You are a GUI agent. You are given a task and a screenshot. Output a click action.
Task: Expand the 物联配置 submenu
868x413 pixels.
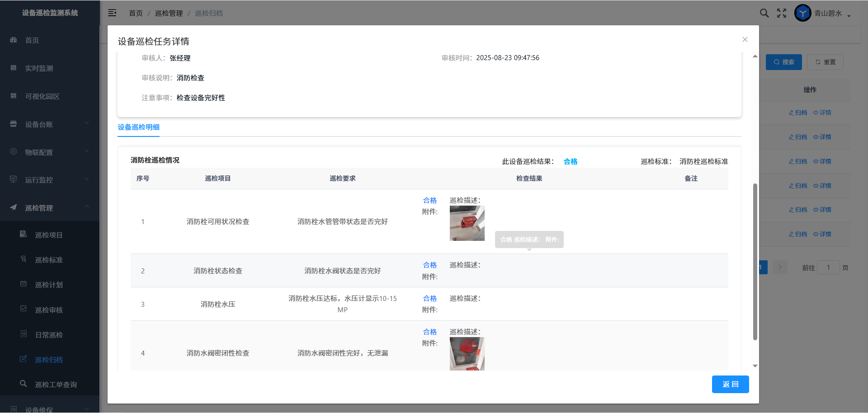coord(50,152)
